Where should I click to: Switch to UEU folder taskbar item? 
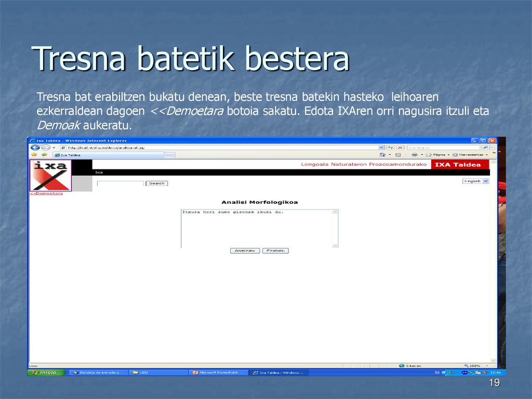point(158,373)
